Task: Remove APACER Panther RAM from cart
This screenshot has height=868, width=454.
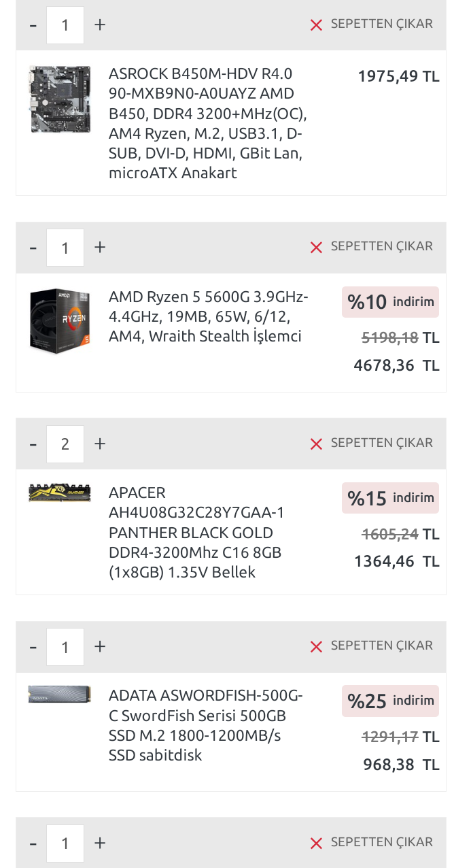Action: pyautogui.click(x=371, y=444)
